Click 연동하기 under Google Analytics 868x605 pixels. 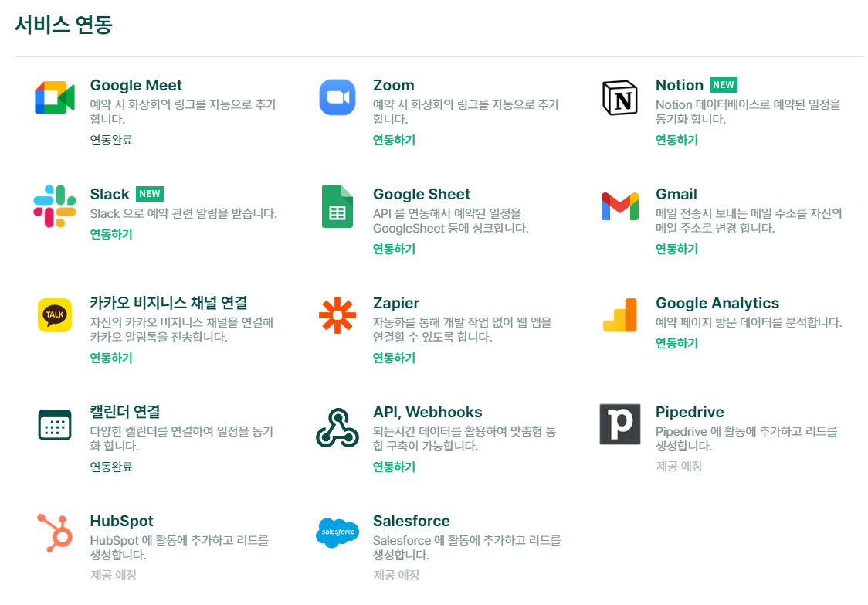click(x=676, y=344)
